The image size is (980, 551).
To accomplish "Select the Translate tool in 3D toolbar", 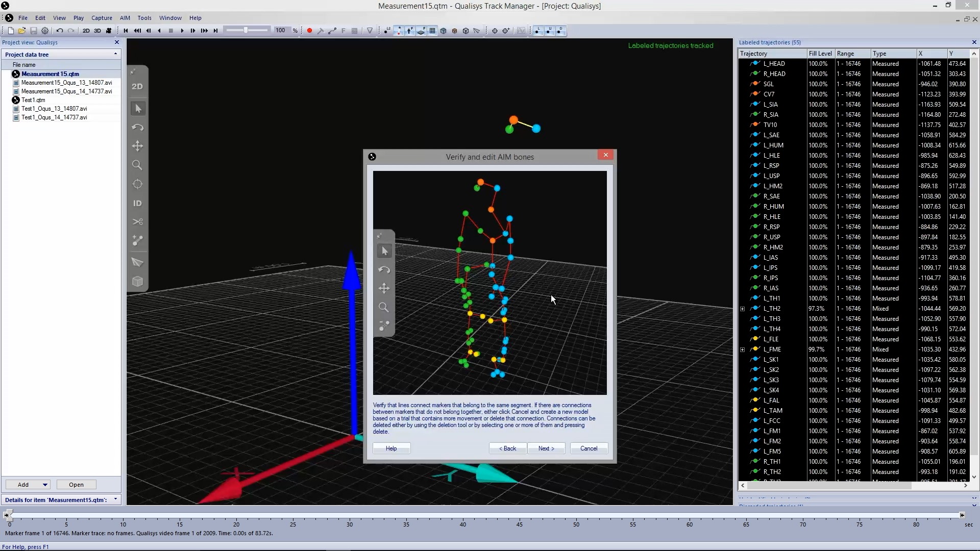I will (x=137, y=146).
